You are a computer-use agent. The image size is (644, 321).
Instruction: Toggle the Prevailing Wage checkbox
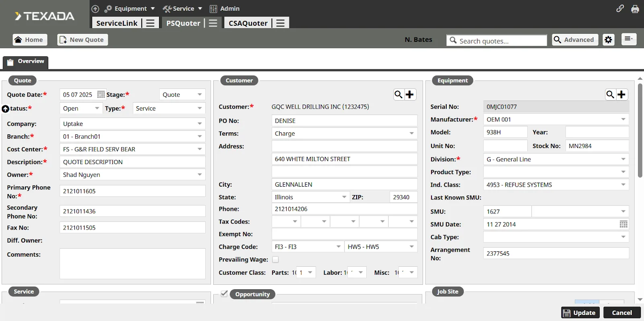275,260
